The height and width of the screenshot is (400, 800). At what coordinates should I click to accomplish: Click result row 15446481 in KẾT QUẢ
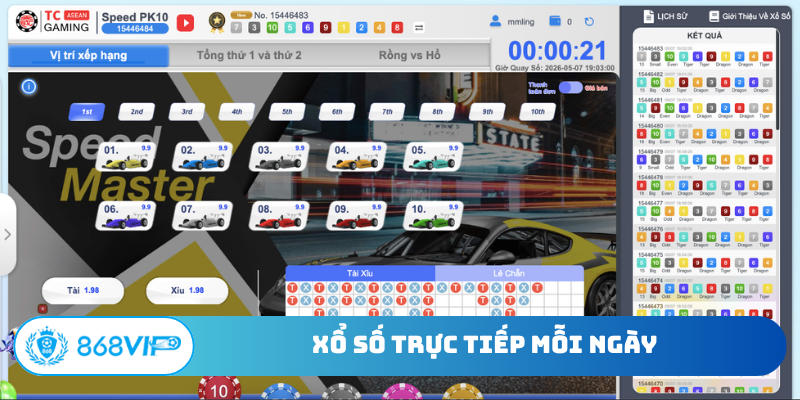[705, 108]
